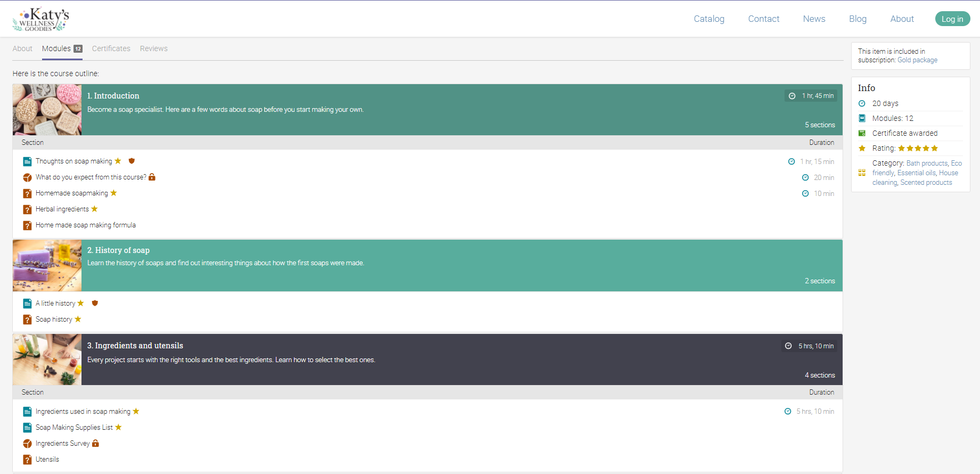Click quiz icon beside Home made soap making formula
The image size is (980, 474).
coord(27,225)
